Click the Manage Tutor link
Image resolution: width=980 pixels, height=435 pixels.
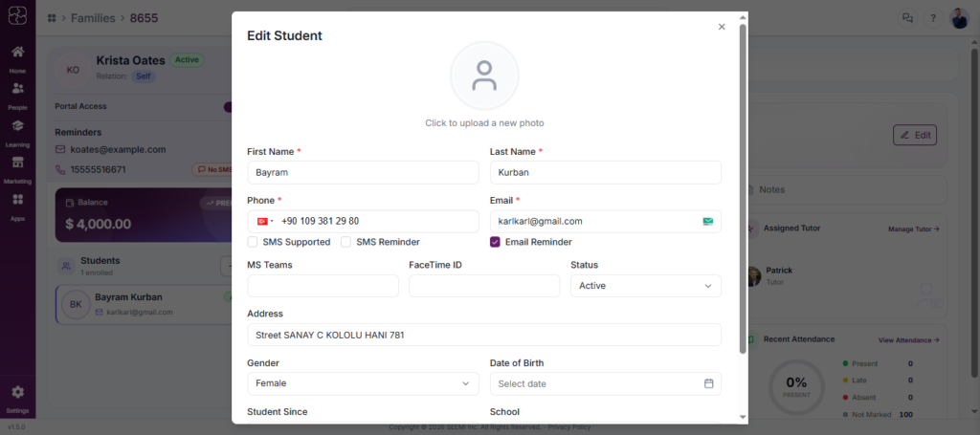coord(914,229)
